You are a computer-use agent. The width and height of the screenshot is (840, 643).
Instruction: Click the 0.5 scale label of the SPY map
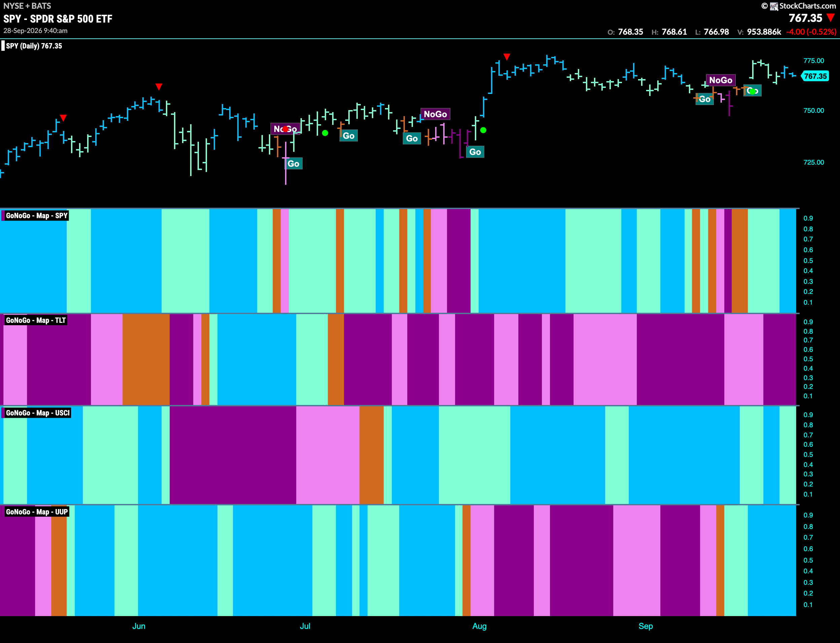point(808,261)
